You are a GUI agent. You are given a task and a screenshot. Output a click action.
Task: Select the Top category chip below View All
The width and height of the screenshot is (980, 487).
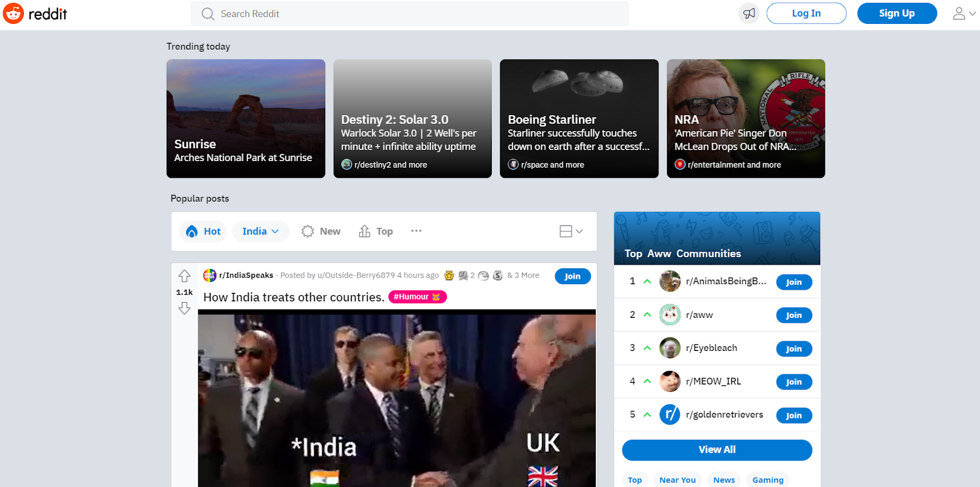635,480
